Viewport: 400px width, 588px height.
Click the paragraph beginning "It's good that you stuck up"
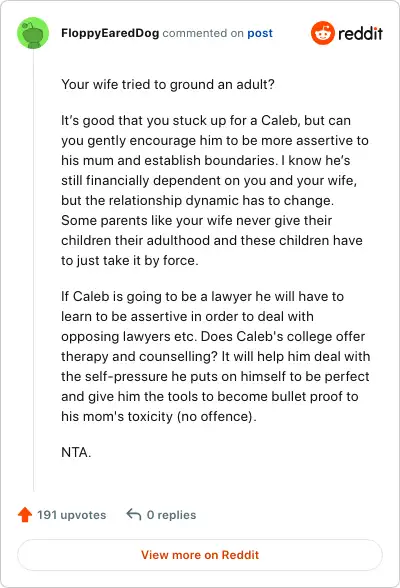coord(215,190)
